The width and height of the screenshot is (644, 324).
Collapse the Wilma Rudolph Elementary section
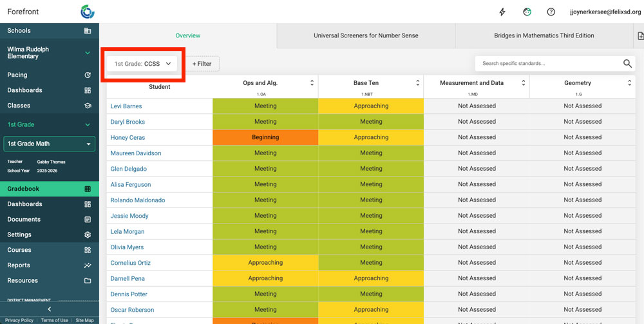pos(88,53)
